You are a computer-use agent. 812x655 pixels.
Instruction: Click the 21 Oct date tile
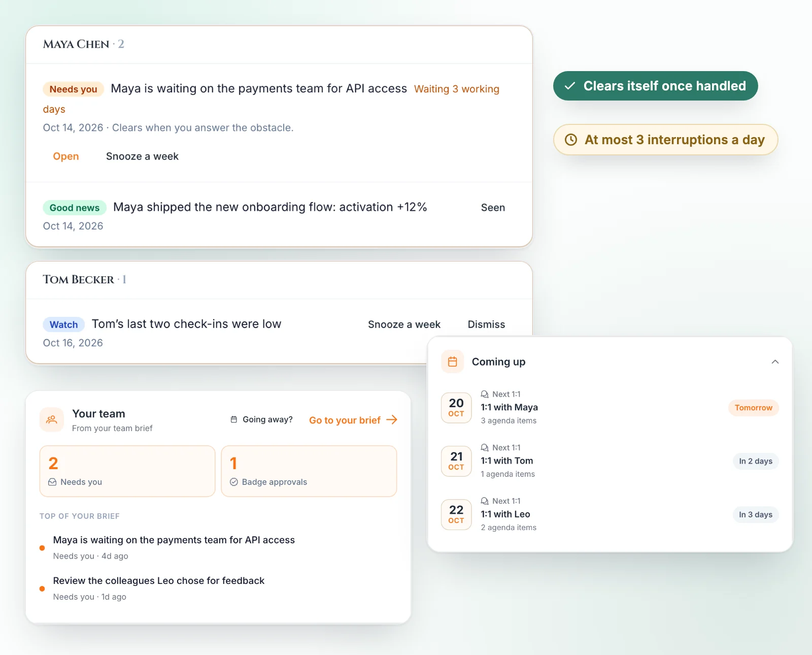(x=456, y=461)
